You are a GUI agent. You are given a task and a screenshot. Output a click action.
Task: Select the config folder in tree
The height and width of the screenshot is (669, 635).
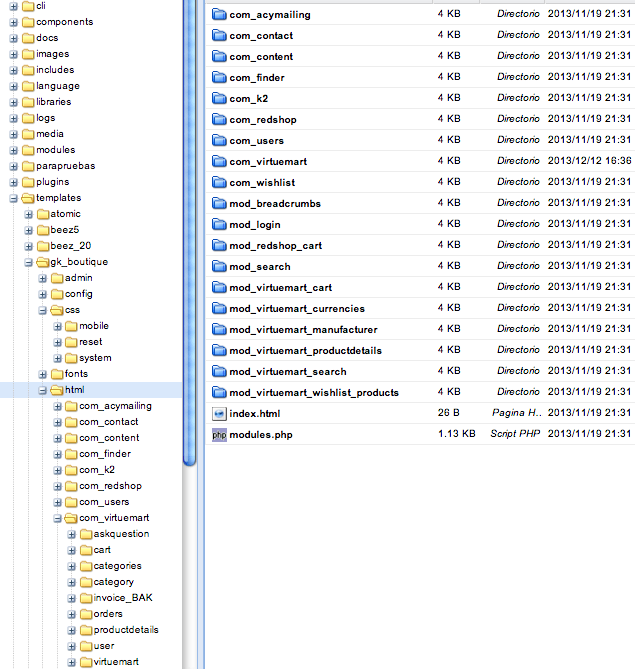(79, 294)
